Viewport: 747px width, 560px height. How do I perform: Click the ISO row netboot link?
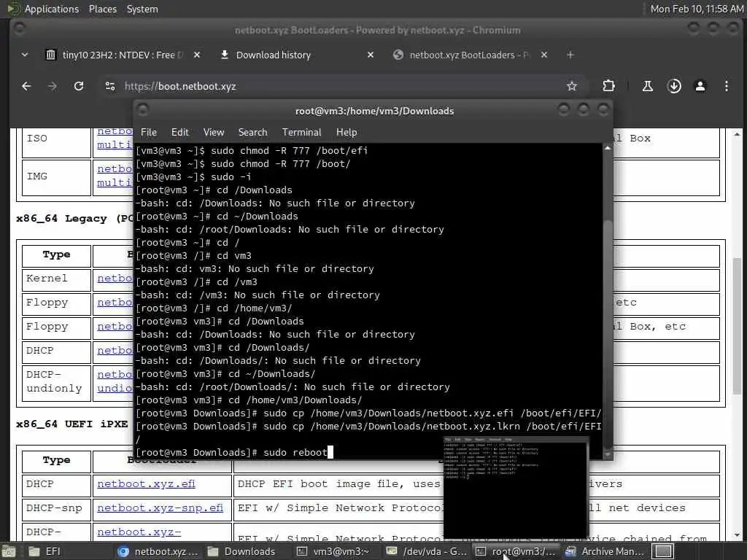pyautogui.click(x=115, y=138)
